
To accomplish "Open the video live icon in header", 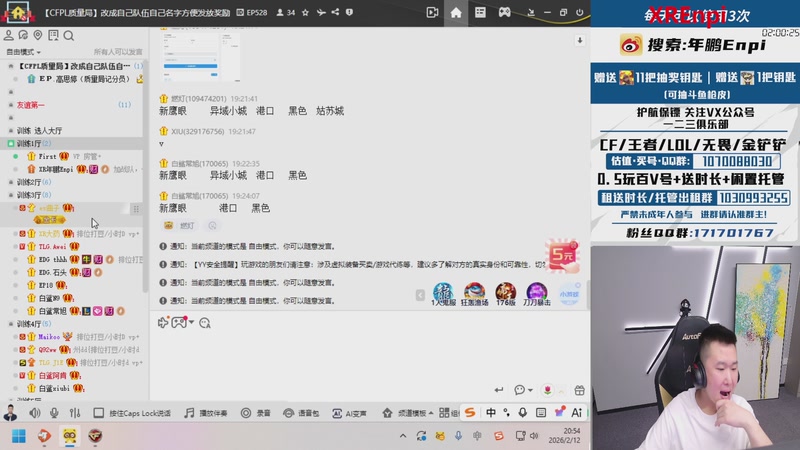I will point(432,12).
